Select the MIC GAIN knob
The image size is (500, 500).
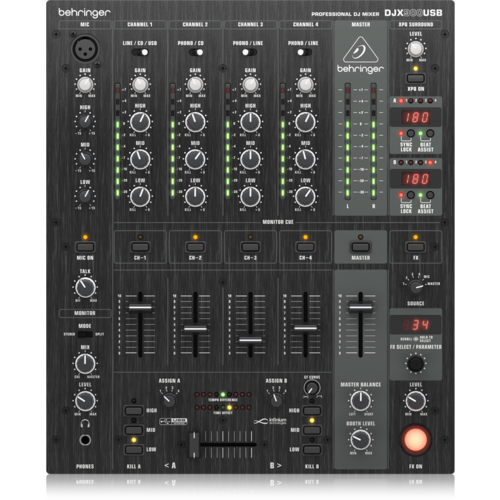(x=85, y=84)
